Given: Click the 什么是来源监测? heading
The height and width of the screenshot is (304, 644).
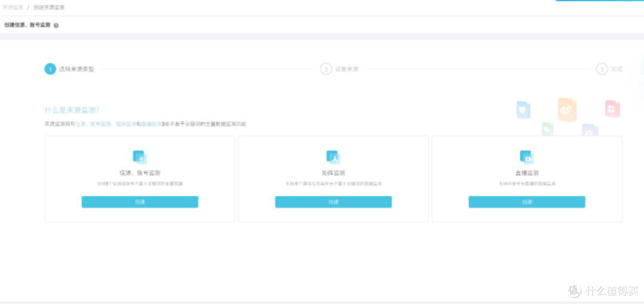Looking at the screenshot, I should pyautogui.click(x=72, y=110).
